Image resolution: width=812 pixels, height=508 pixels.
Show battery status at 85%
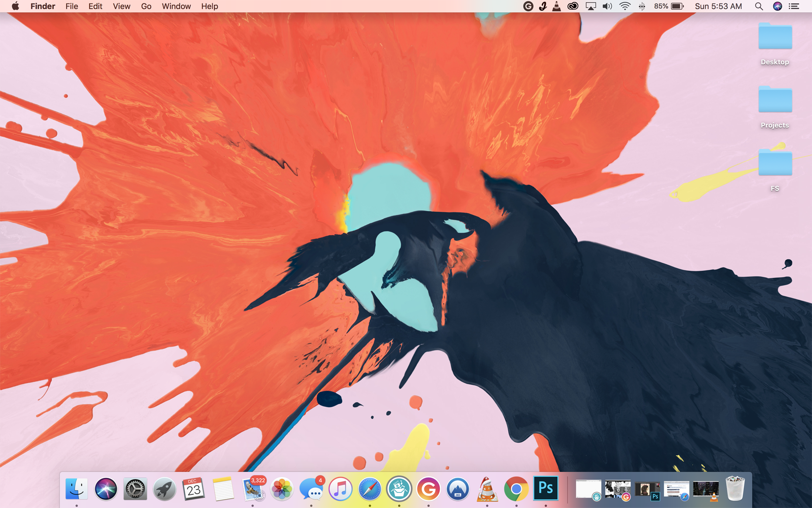669,6
